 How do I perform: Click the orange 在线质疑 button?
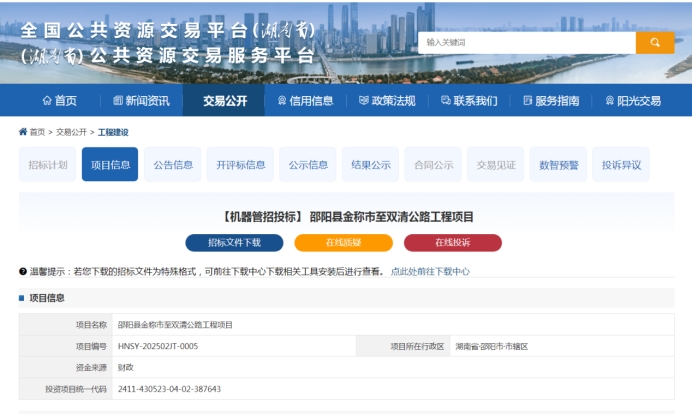click(x=343, y=243)
